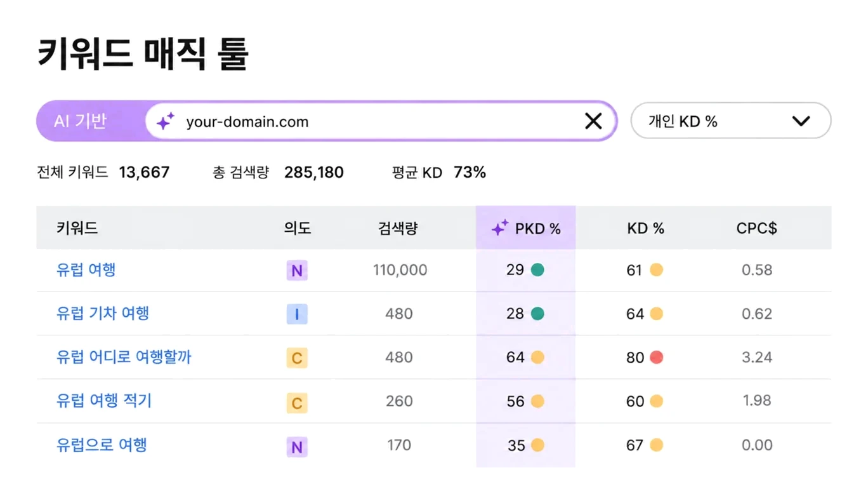Open the 유럽 여행 적기 keyword link
This screenshot has width=868, height=503.
(x=104, y=401)
